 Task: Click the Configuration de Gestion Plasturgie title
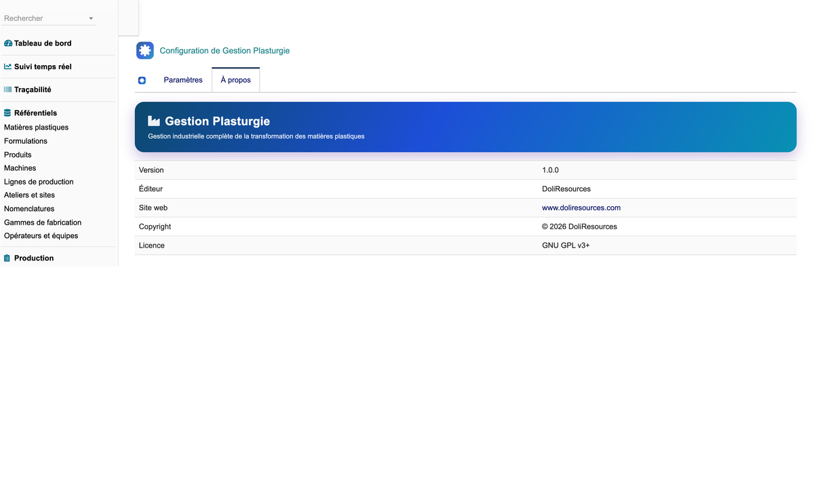(x=225, y=51)
